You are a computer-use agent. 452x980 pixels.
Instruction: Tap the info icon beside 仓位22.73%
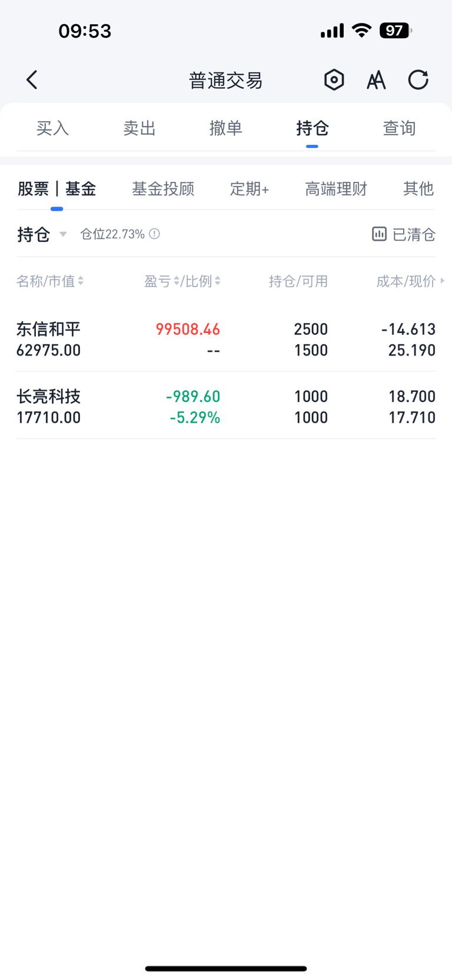pyautogui.click(x=154, y=234)
